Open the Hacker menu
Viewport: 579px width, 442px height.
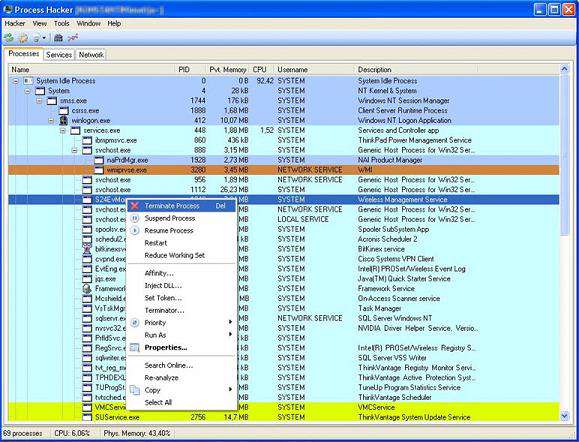(15, 23)
